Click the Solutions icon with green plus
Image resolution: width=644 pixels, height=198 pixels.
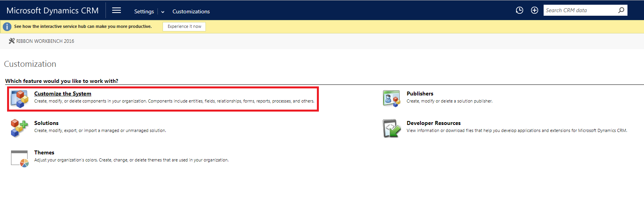pyautogui.click(x=19, y=128)
